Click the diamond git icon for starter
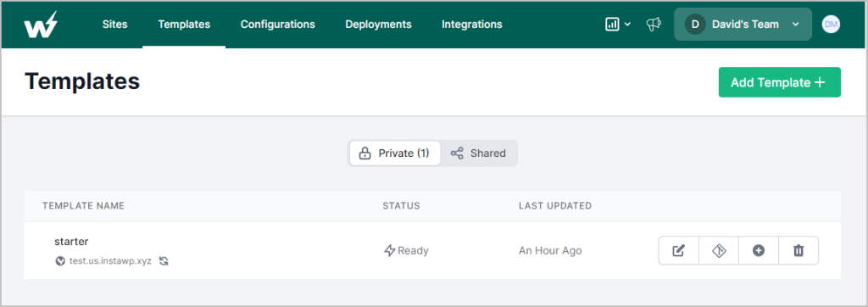868x307 pixels. tap(719, 250)
